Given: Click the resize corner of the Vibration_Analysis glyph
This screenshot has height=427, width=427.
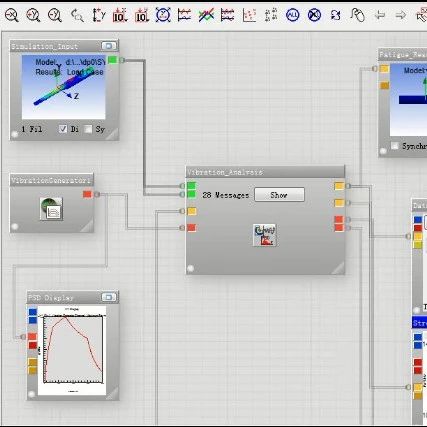Looking at the screenshot, I should tap(338, 268).
